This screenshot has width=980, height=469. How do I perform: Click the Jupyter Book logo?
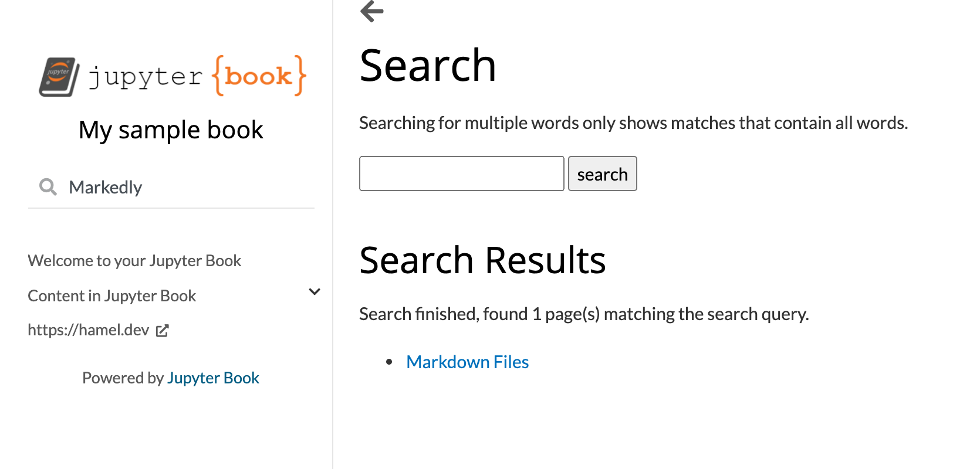pos(171,75)
